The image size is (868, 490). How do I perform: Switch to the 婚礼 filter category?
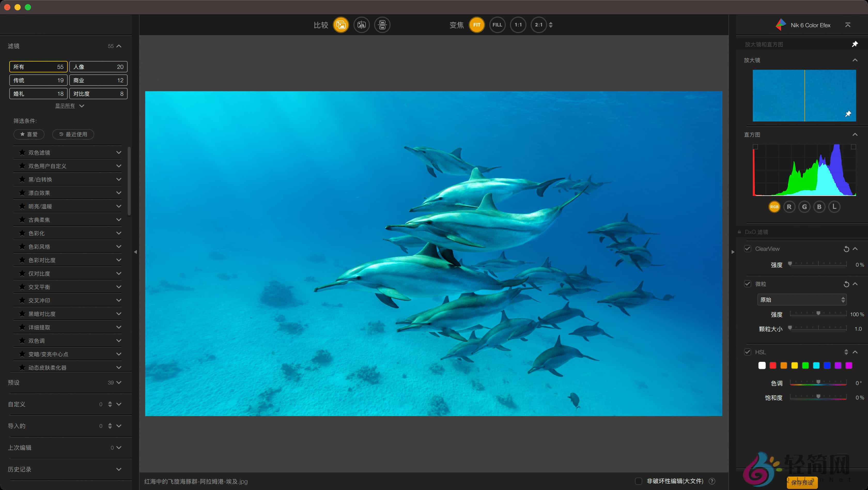pos(38,94)
